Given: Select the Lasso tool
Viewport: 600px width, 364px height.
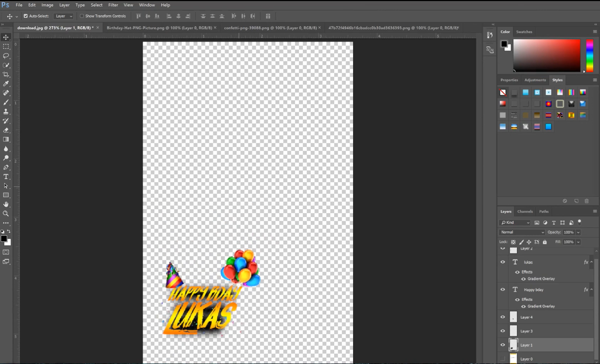Looking at the screenshot, I should (x=6, y=56).
